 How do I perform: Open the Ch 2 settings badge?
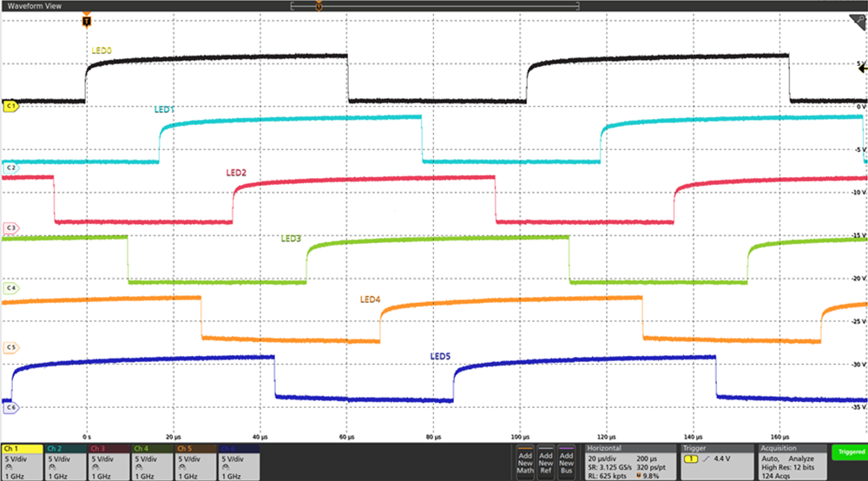click(65, 462)
